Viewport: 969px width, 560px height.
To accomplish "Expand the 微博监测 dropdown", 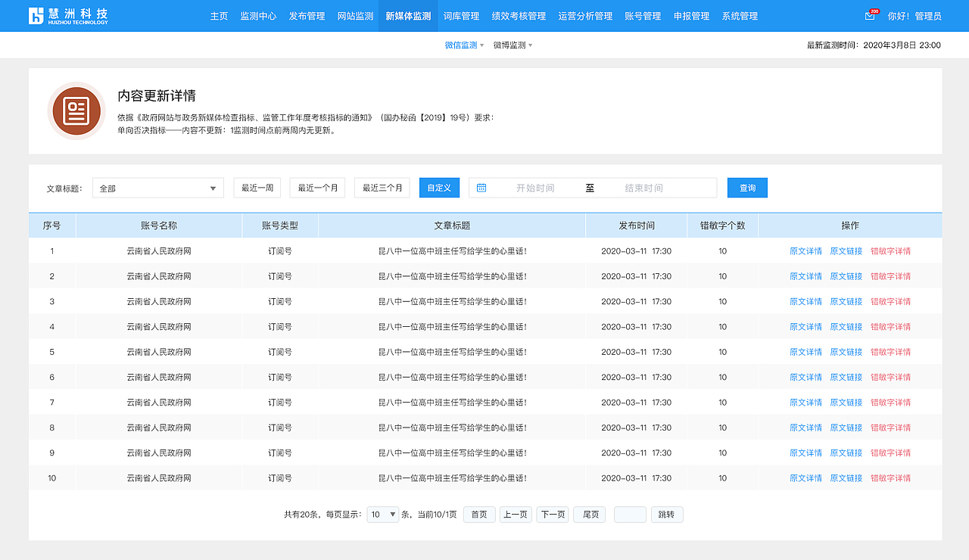I will [x=531, y=45].
